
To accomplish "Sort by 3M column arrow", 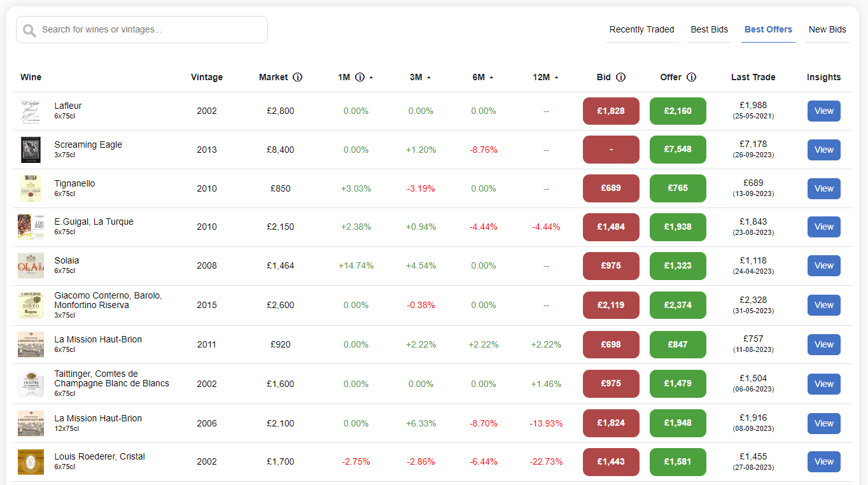I will 429,78.
